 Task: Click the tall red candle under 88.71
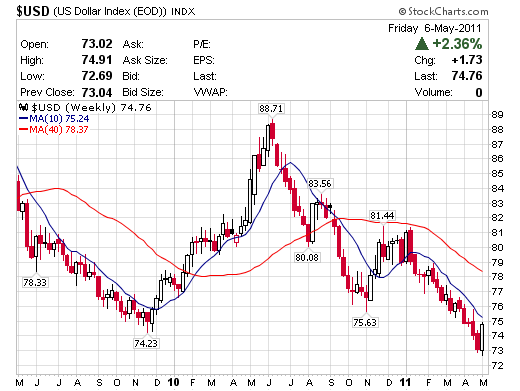[273, 131]
